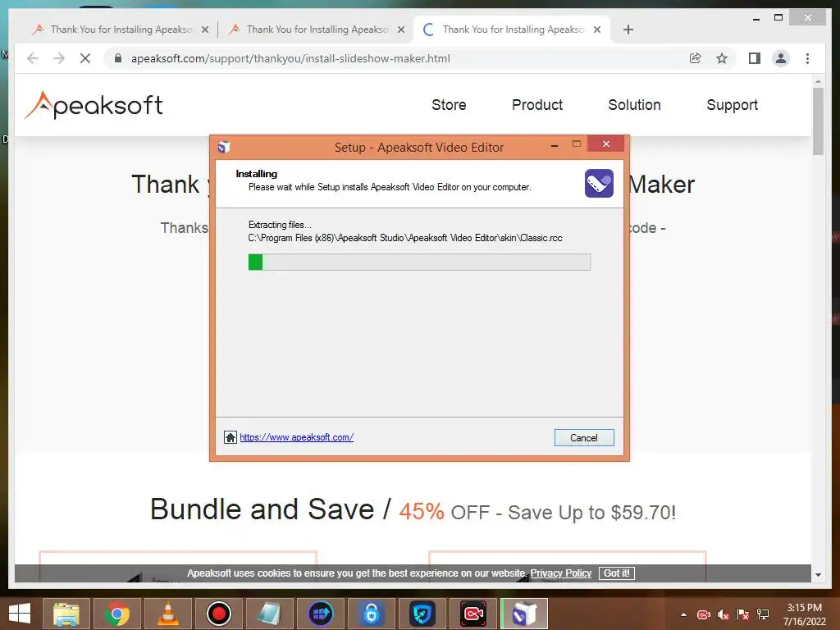Open the notepad-style app in the taskbar

tap(269, 614)
